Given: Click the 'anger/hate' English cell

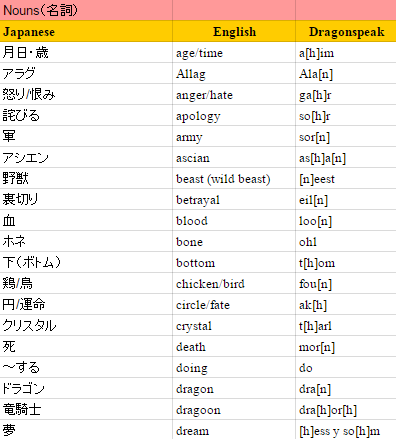Looking at the screenshot, I should [234, 94].
